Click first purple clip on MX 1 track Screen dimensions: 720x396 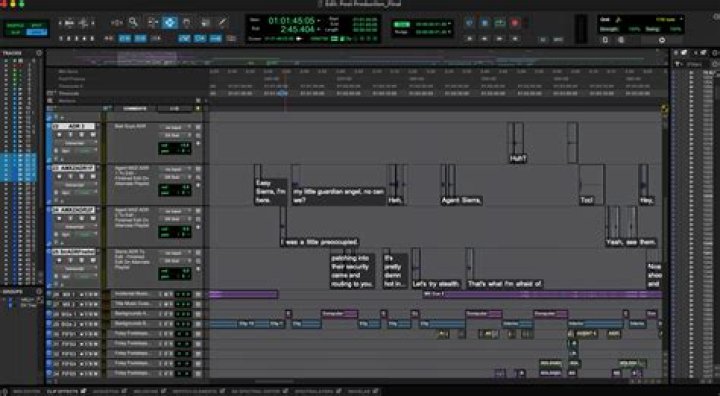(243, 294)
